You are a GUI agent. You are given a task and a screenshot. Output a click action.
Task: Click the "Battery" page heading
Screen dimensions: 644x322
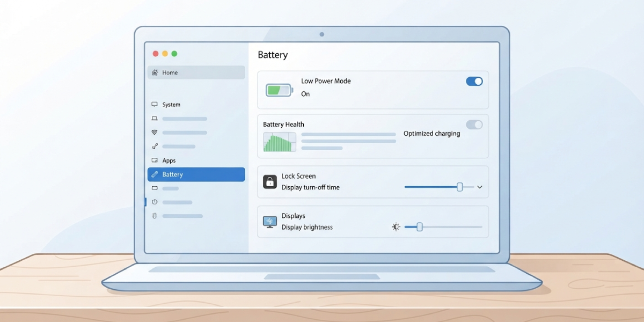tap(273, 55)
